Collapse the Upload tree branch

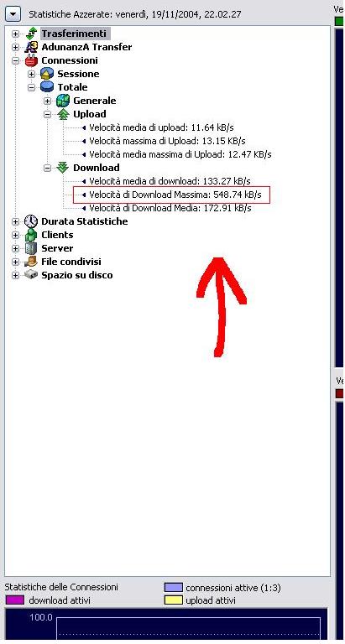pos(47,115)
